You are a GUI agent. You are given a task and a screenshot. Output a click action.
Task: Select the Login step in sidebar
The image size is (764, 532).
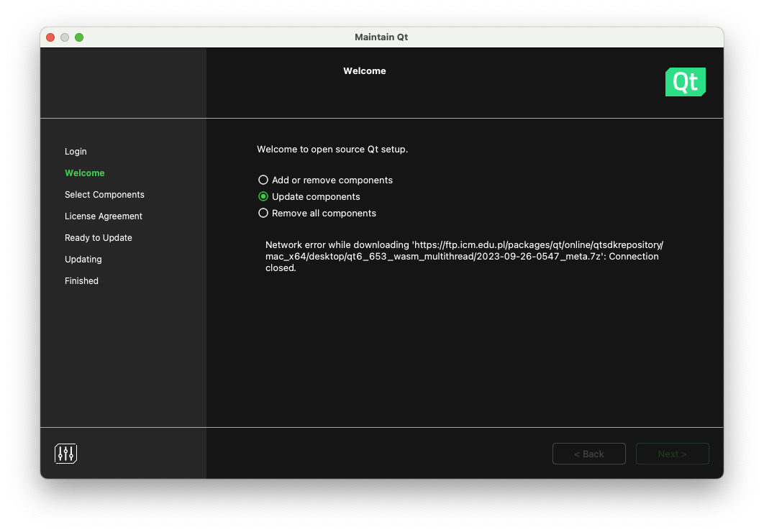[76, 152]
